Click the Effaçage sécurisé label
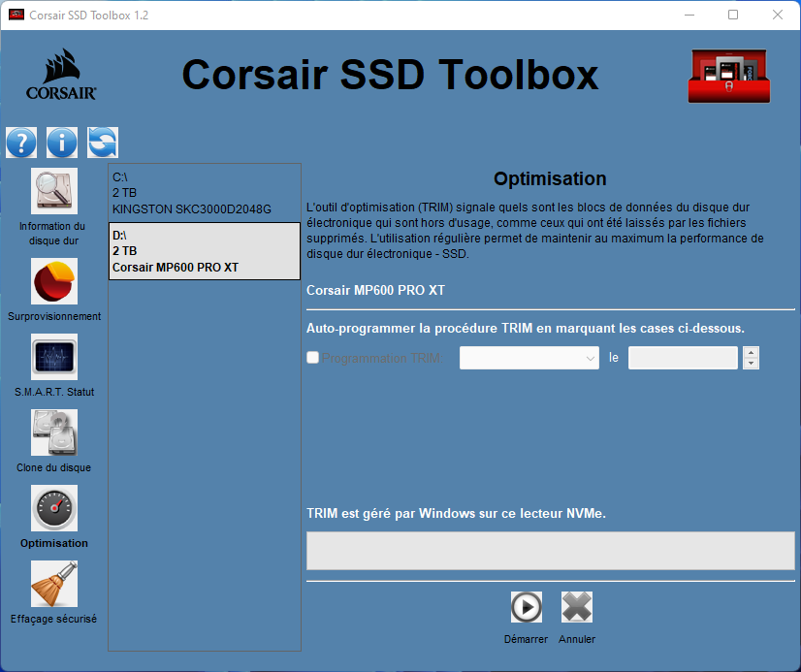The width and height of the screenshot is (801, 672). click(53, 619)
